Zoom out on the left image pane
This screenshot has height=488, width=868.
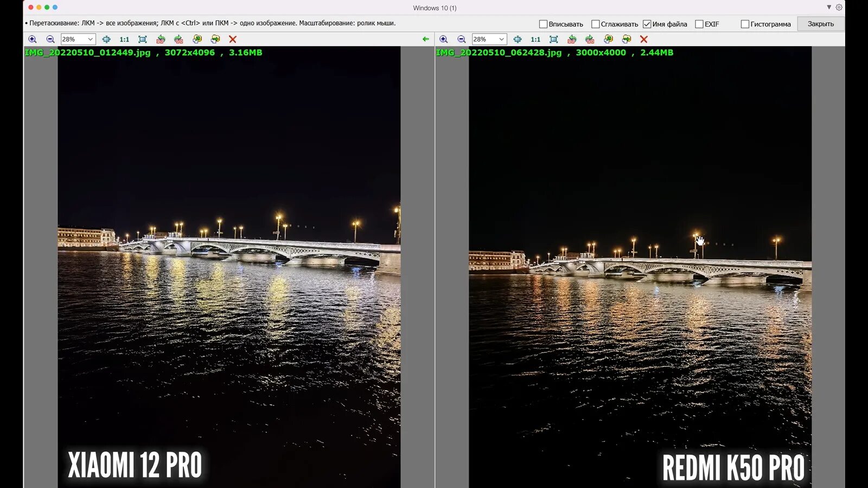50,39
